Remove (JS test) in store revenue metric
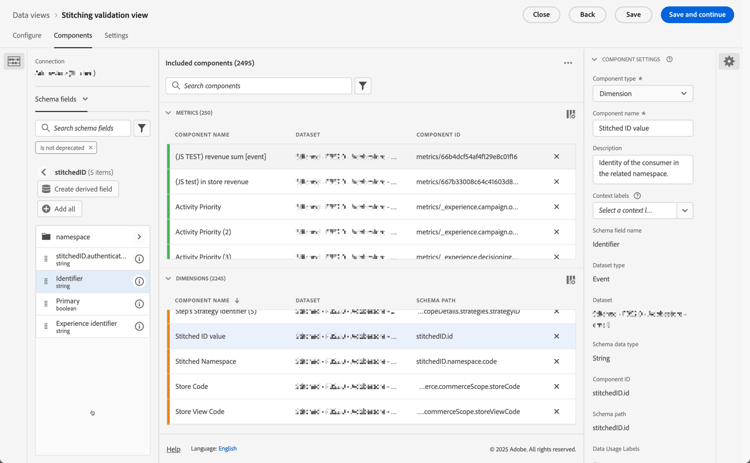Screen dimensions: 750x463 [x=556, y=182]
